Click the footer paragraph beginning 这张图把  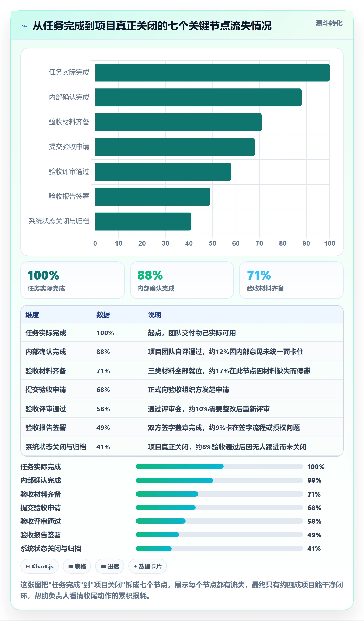(x=182, y=590)
